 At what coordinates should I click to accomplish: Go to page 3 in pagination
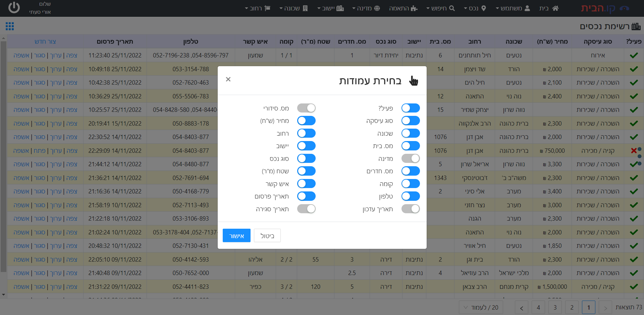coord(555,307)
